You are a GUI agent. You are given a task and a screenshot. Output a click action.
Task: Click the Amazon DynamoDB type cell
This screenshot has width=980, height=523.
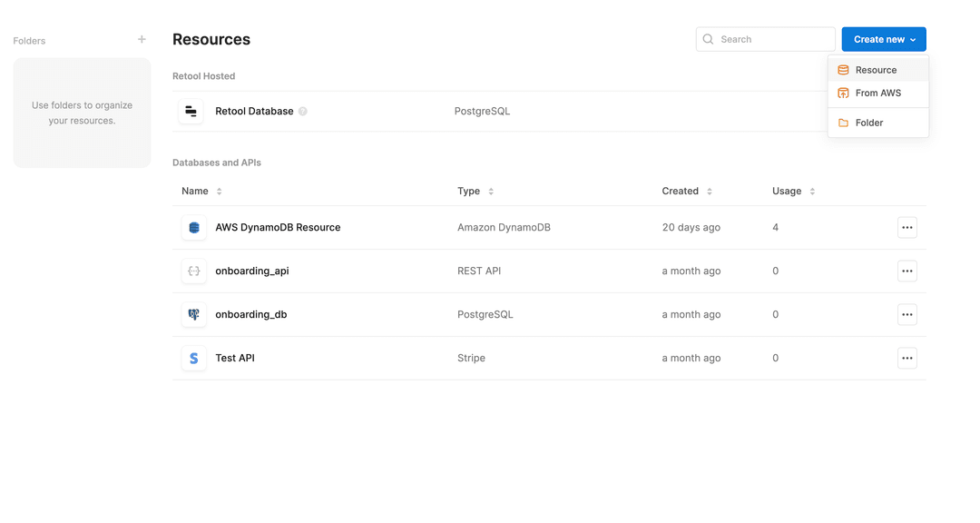tap(504, 228)
